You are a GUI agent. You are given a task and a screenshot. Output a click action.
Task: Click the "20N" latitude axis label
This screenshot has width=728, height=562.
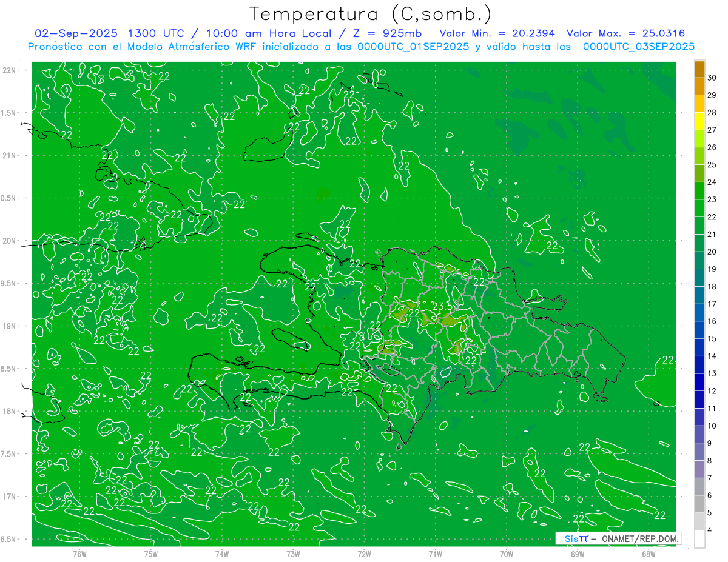click(x=9, y=241)
